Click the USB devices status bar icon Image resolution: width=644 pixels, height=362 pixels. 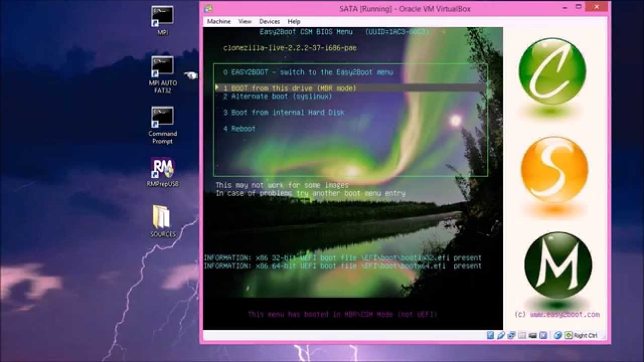(x=501, y=335)
